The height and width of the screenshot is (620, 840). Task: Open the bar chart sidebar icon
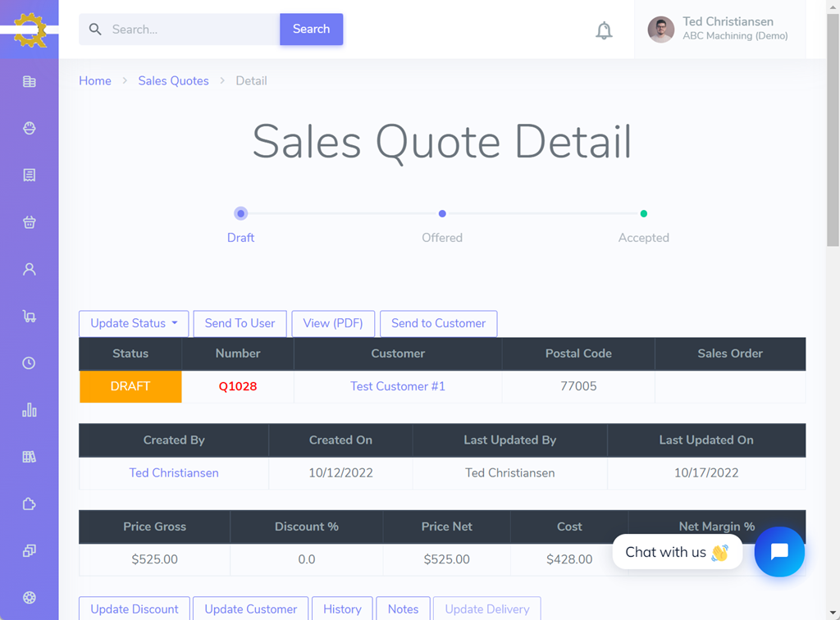(30, 410)
